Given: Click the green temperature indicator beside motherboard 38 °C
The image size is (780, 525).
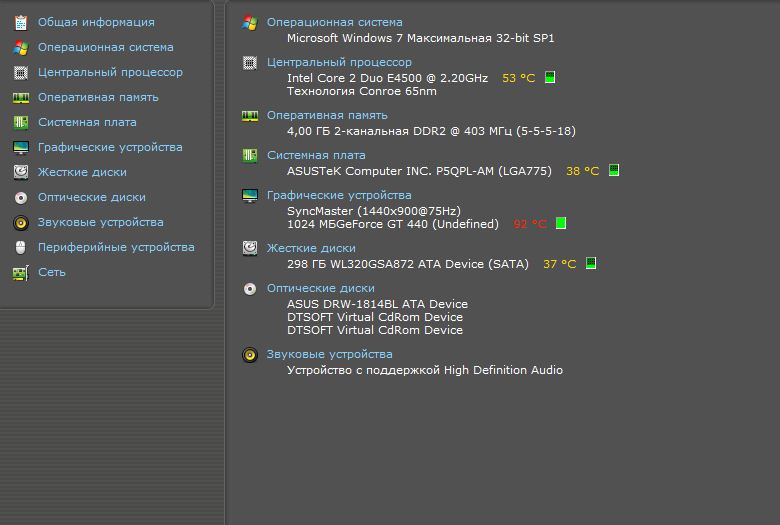Looking at the screenshot, I should click(614, 170).
